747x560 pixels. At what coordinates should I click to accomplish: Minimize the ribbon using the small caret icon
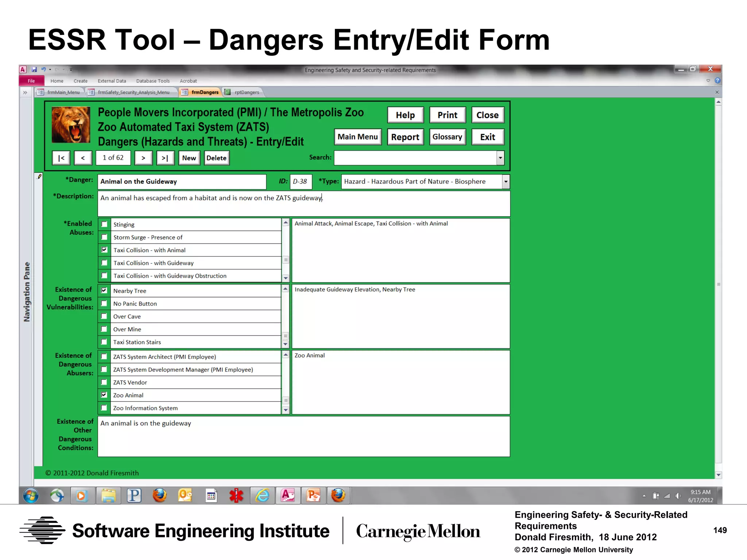[x=708, y=81]
